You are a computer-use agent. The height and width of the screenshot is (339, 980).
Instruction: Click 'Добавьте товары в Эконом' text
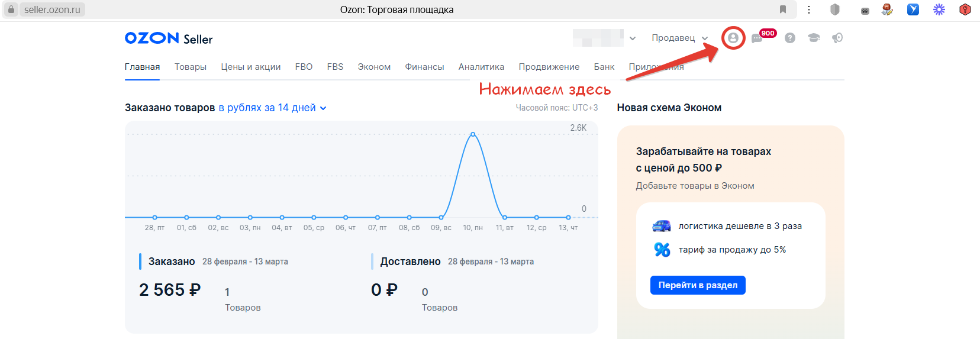pos(695,186)
